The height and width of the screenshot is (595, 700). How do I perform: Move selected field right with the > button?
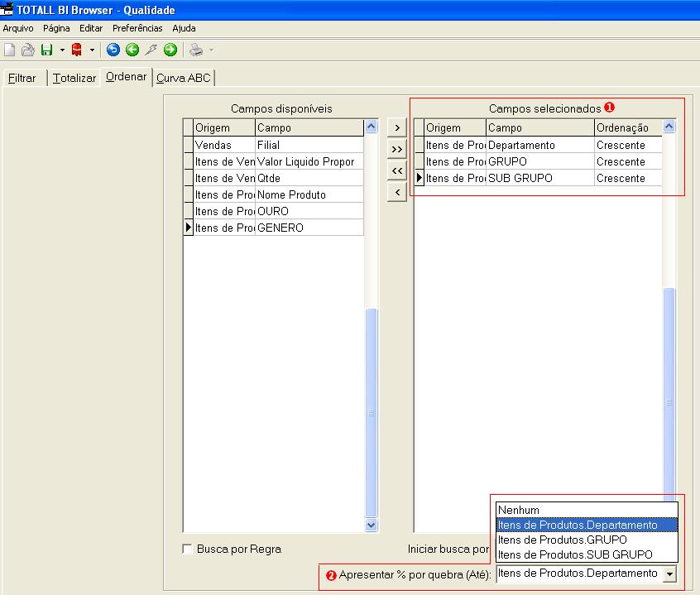click(x=397, y=127)
